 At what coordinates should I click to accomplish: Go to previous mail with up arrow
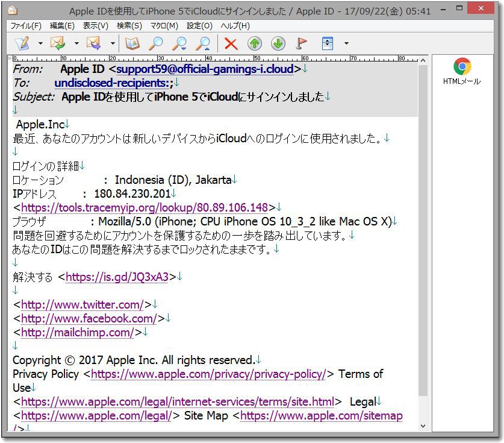coord(255,43)
